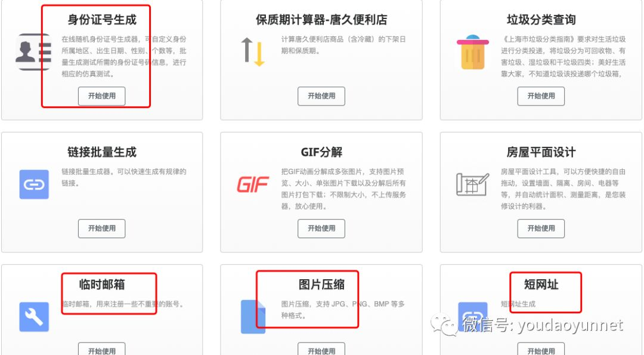Image resolution: width=644 pixels, height=355 pixels.
Task: Click 开始使用 button under 临时邮箱
Action: 102,350
